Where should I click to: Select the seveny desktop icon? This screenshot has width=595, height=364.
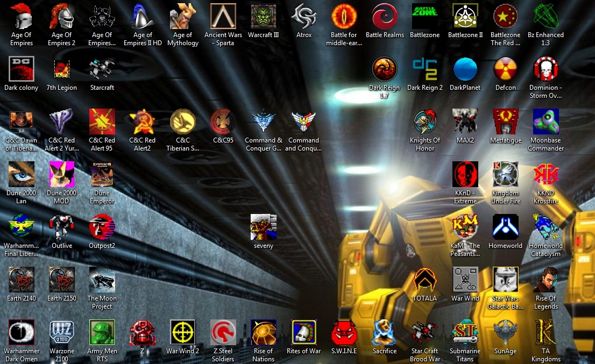264,227
